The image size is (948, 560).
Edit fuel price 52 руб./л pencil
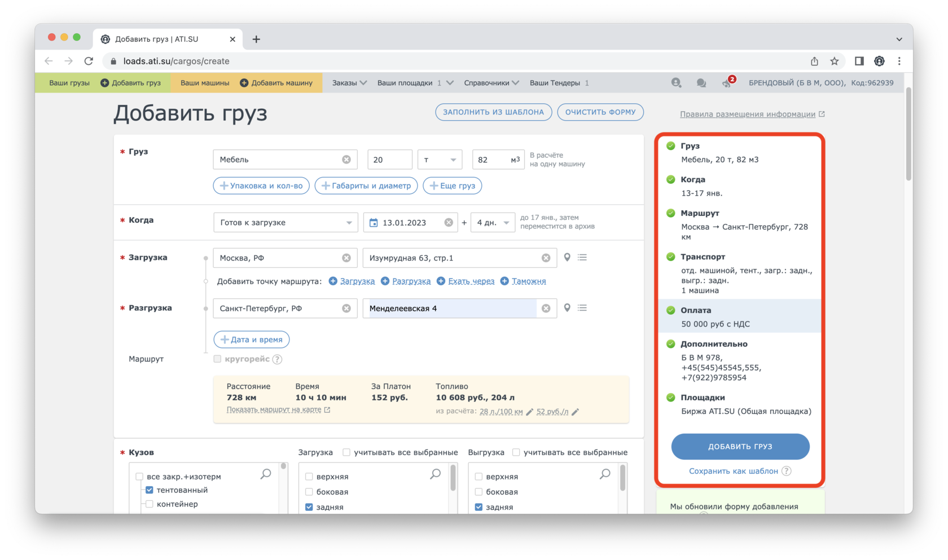(x=575, y=412)
